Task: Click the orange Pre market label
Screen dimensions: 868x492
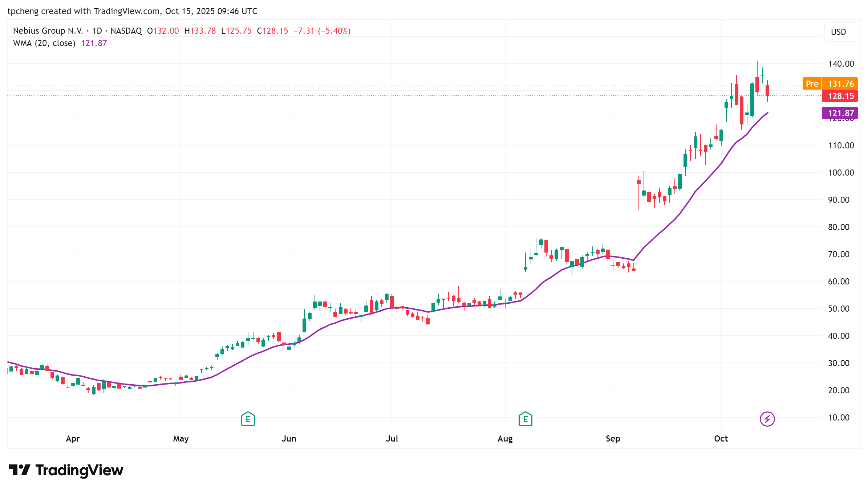Action: [812, 84]
